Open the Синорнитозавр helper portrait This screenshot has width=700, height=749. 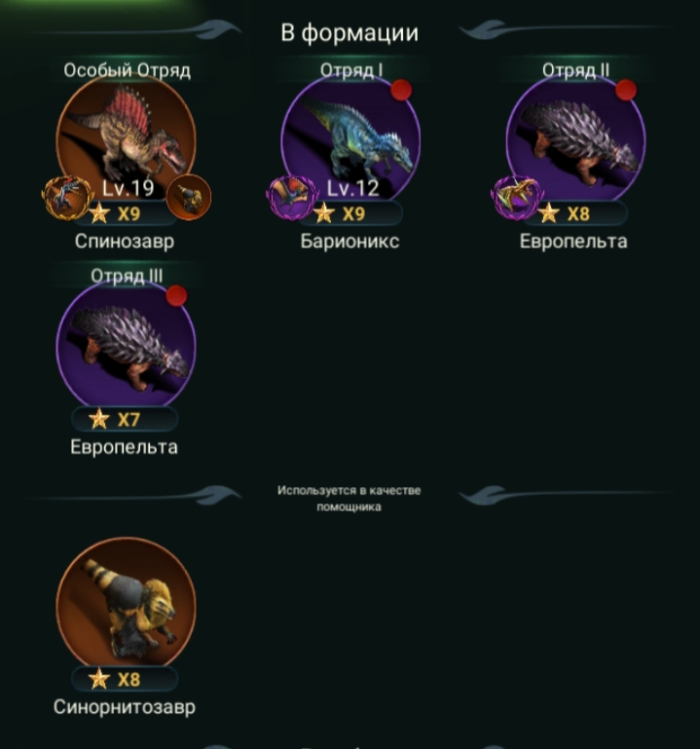[126, 604]
